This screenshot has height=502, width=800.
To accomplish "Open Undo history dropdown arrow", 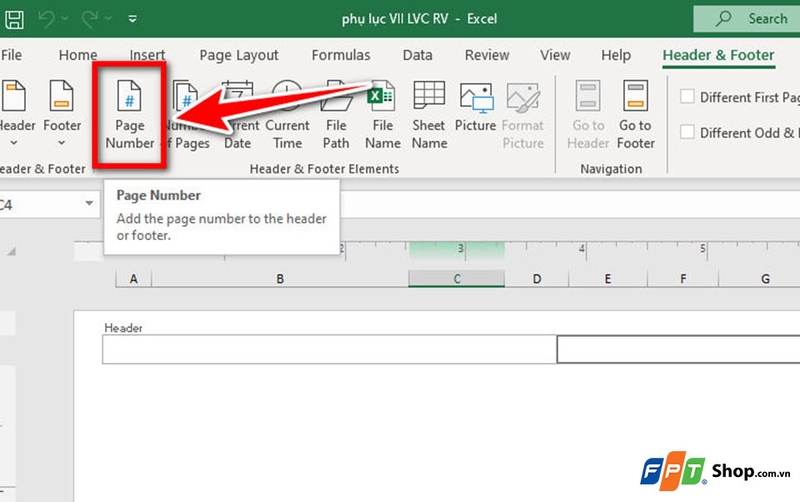I will tap(65, 19).
